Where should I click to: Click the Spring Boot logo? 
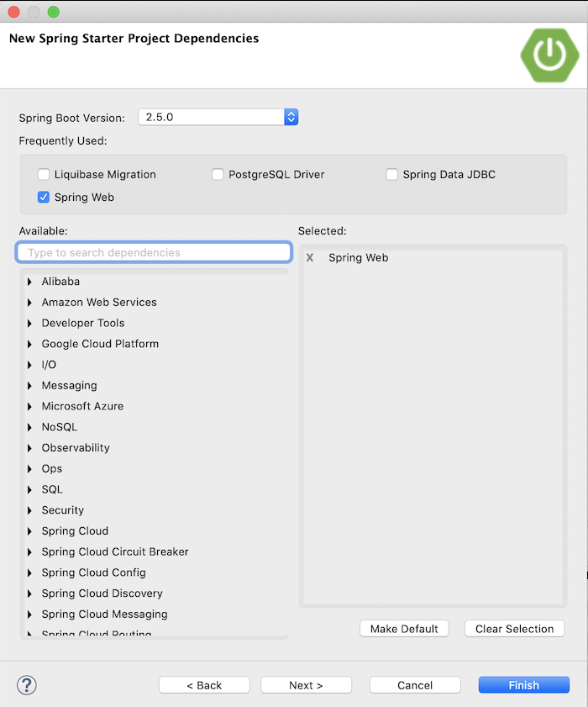pyautogui.click(x=549, y=55)
